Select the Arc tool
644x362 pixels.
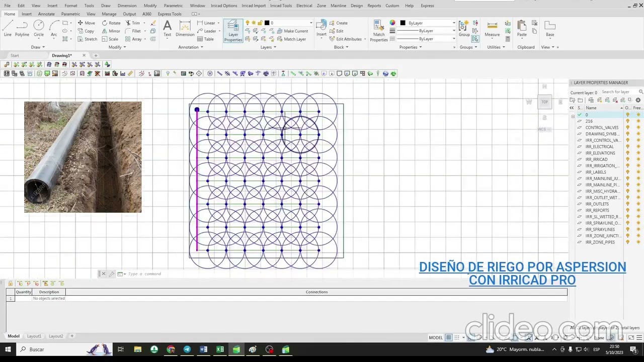[x=54, y=28]
